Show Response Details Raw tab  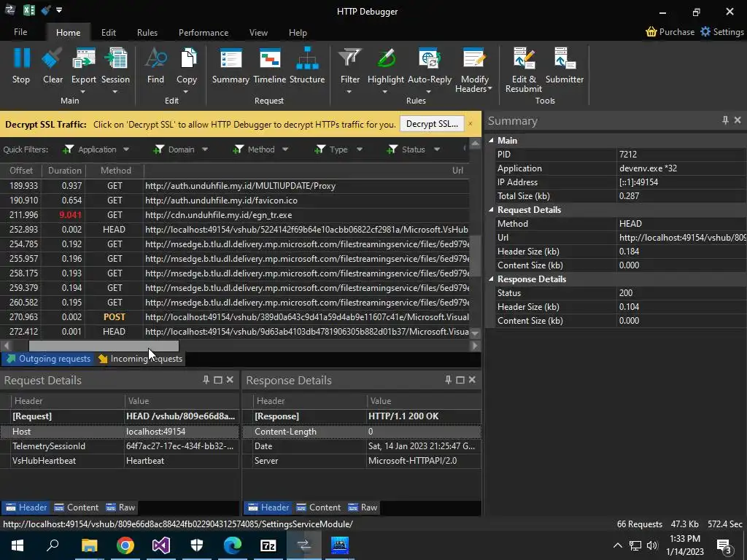tap(363, 507)
